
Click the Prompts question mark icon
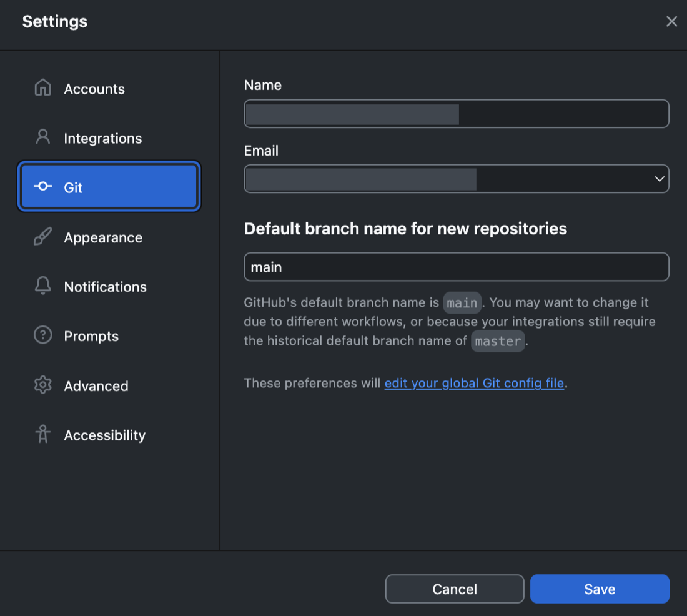tap(43, 335)
